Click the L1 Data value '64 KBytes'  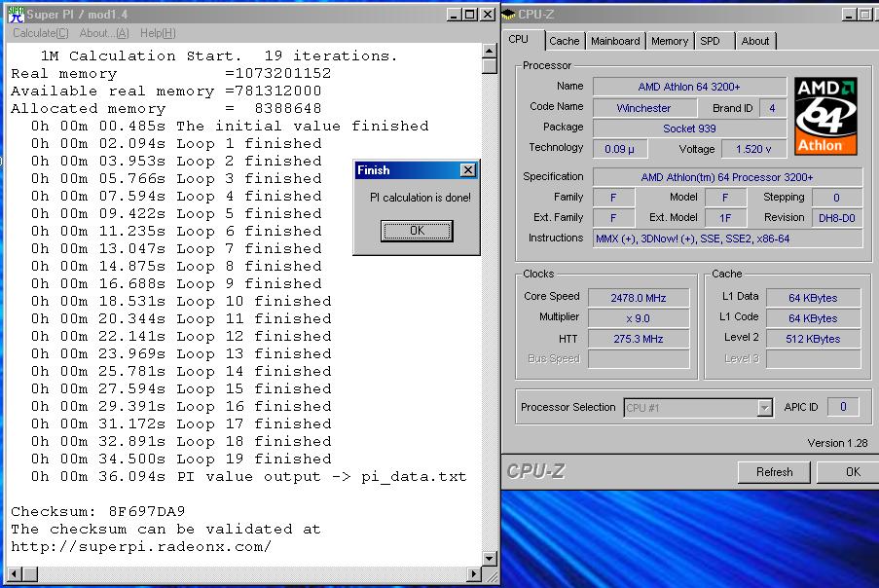pyautogui.click(x=813, y=298)
